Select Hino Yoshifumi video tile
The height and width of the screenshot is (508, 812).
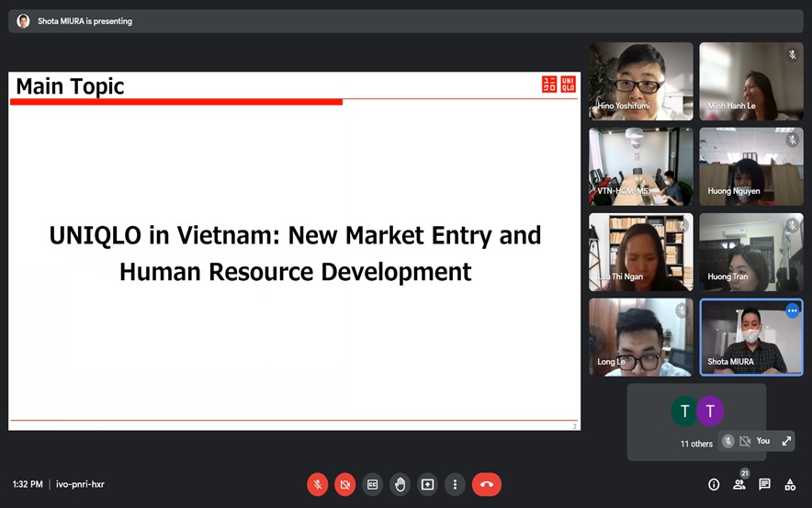(x=640, y=82)
